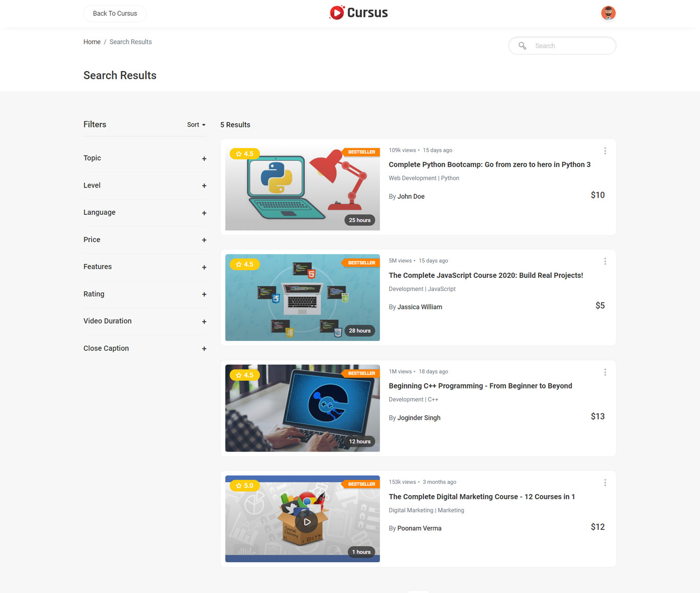
Task: Click the magnifier search icon
Action: tap(522, 46)
